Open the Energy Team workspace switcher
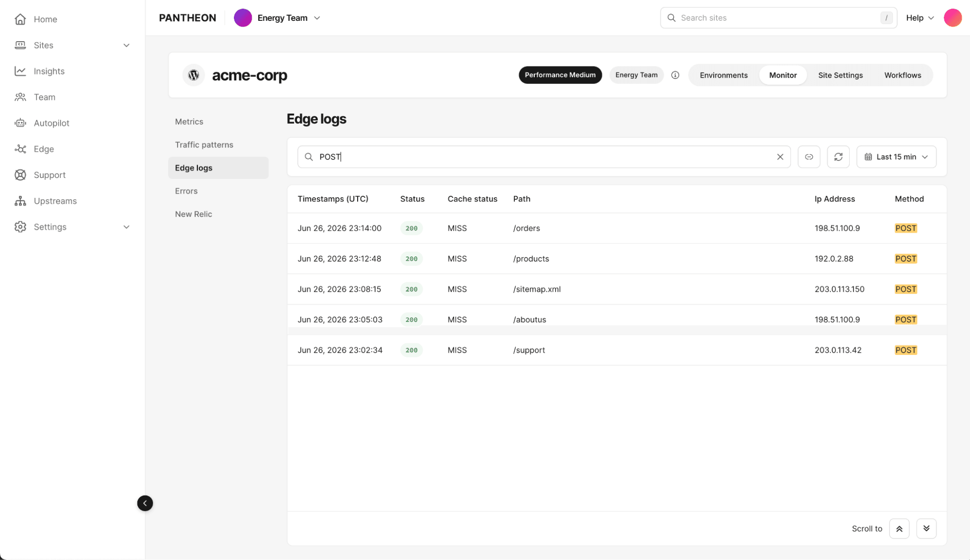 [278, 18]
